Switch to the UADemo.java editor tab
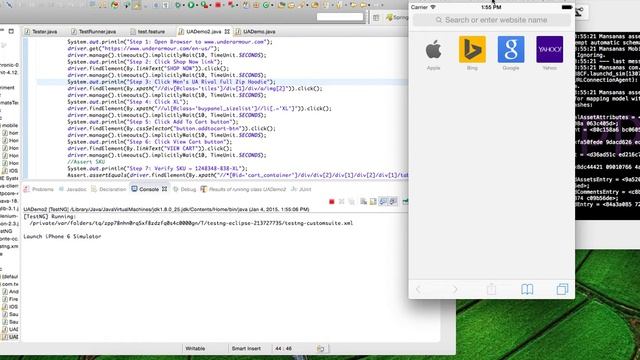This screenshot has width=640, height=360. point(256,31)
